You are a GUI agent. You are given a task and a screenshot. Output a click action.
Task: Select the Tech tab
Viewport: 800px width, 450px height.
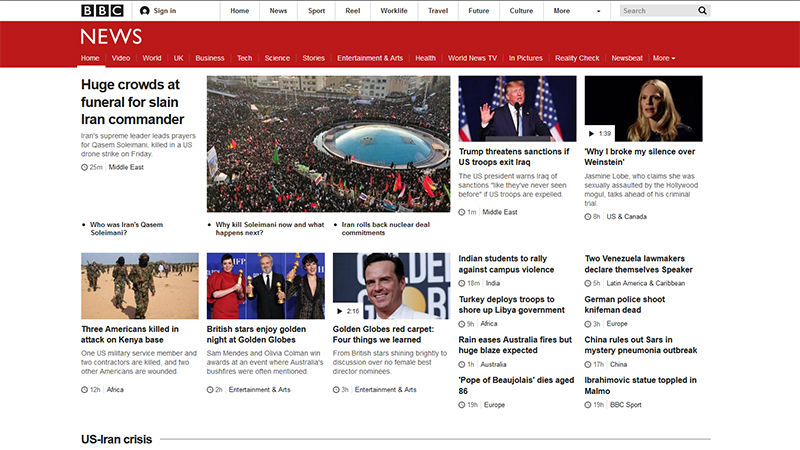[244, 58]
